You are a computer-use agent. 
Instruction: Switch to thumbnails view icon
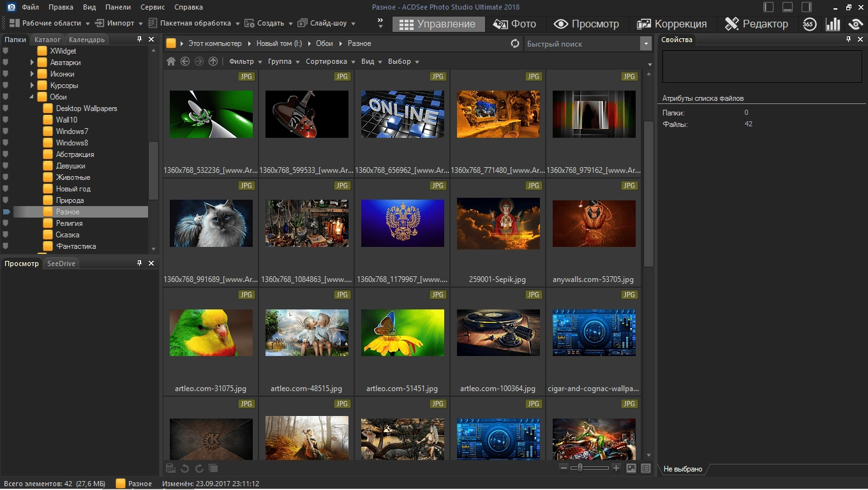point(631,468)
